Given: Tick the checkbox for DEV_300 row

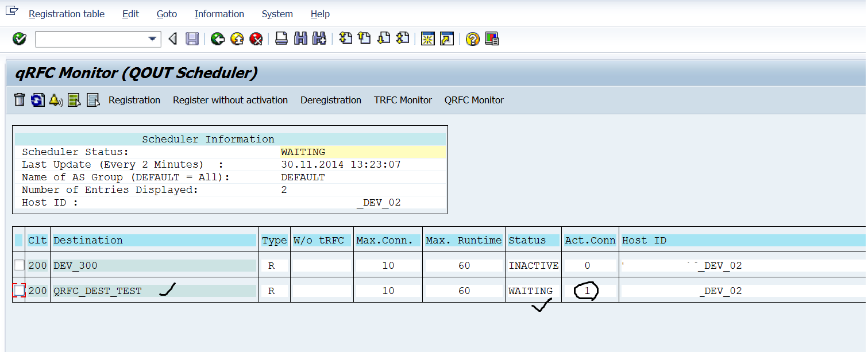Looking at the screenshot, I should (x=20, y=265).
